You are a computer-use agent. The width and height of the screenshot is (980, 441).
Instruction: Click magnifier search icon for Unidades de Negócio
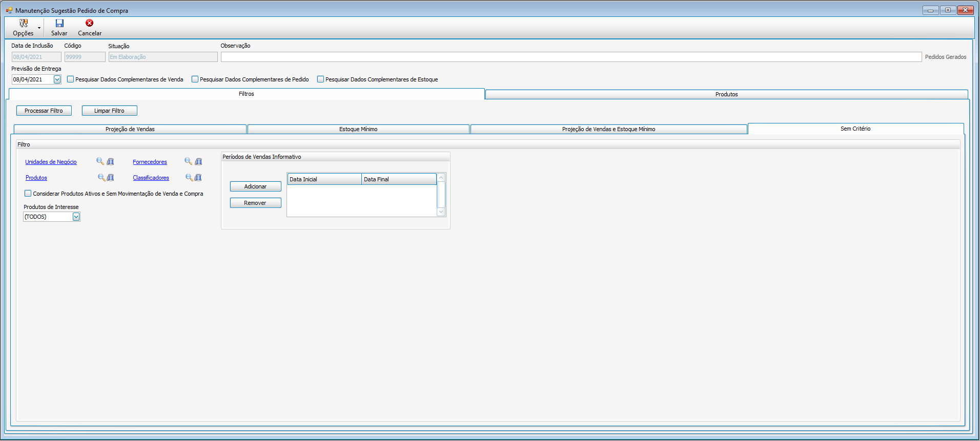tap(100, 161)
